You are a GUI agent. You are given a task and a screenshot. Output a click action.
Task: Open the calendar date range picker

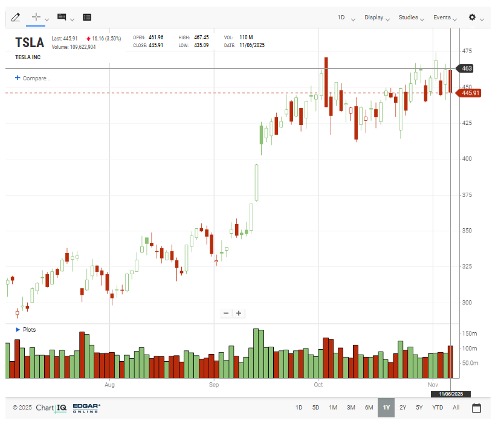pos(476,408)
